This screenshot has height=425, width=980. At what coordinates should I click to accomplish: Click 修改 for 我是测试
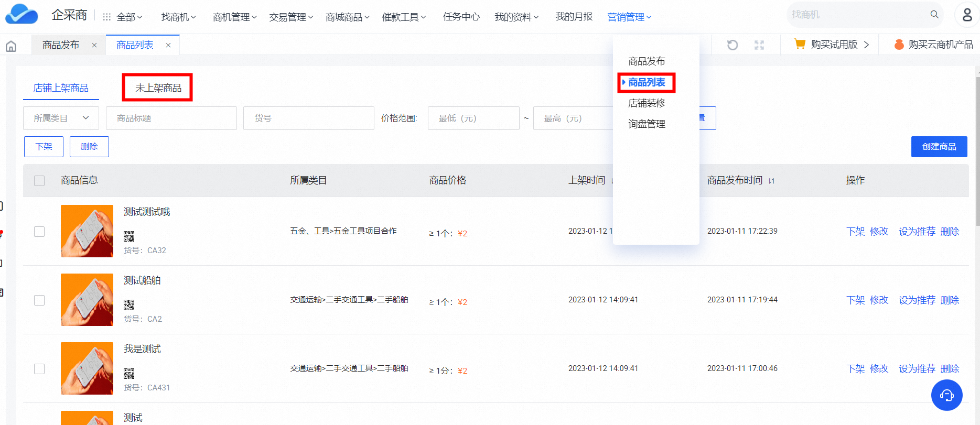(x=879, y=369)
